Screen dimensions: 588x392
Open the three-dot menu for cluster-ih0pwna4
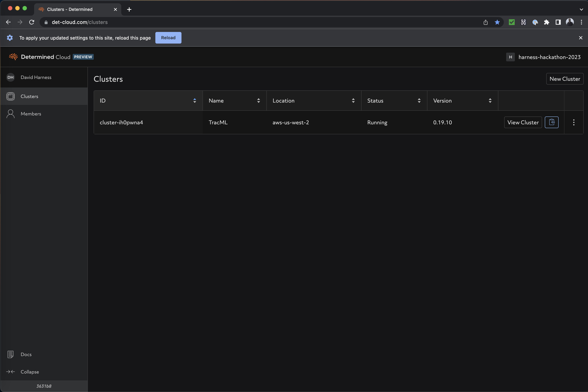pyautogui.click(x=573, y=122)
